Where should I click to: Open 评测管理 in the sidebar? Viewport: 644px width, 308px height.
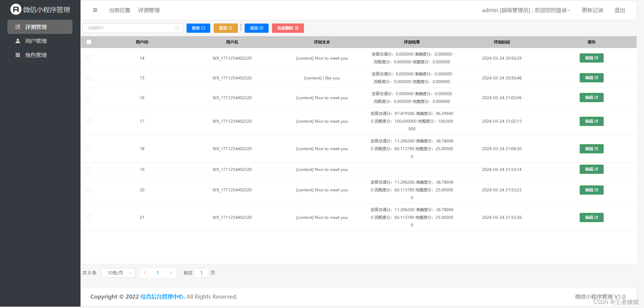pyautogui.click(x=40, y=27)
